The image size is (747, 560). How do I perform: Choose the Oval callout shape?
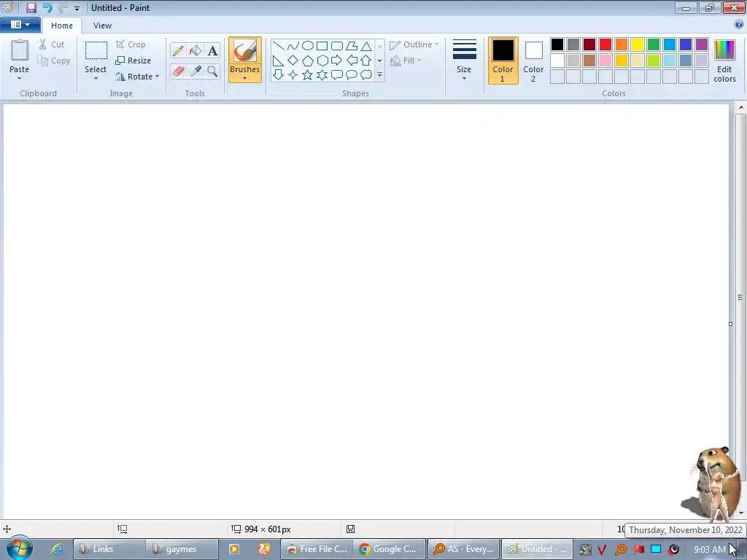pos(352,75)
